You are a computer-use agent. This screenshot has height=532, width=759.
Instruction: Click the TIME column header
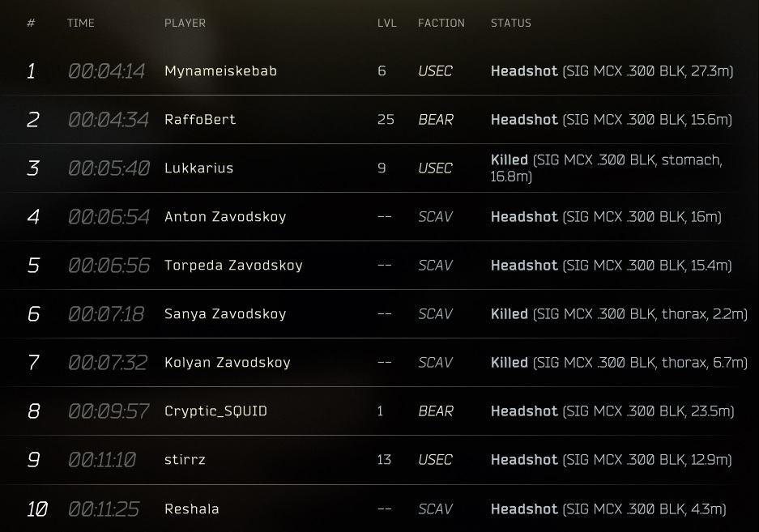point(81,23)
